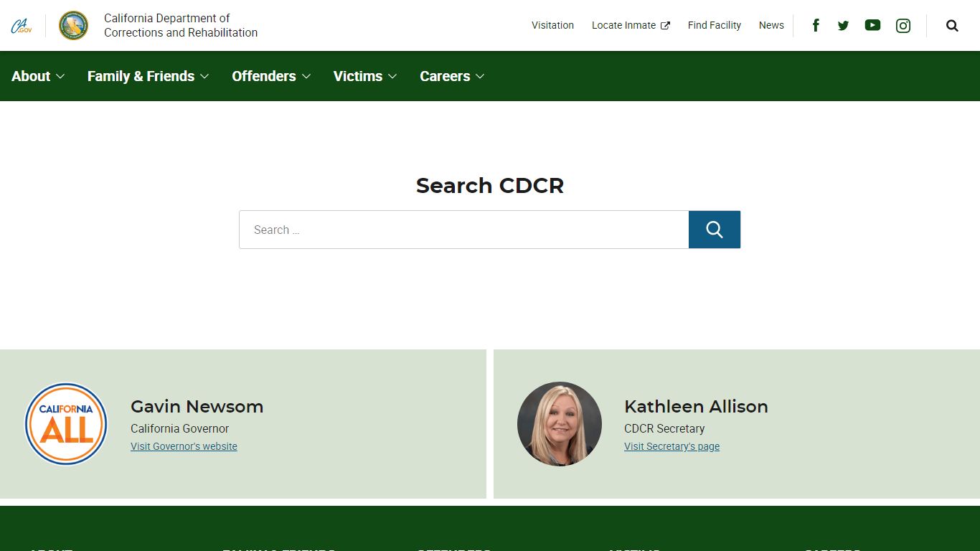Image resolution: width=980 pixels, height=551 pixels.
Task: Click the California For All logo
Action: click(66, 424)
